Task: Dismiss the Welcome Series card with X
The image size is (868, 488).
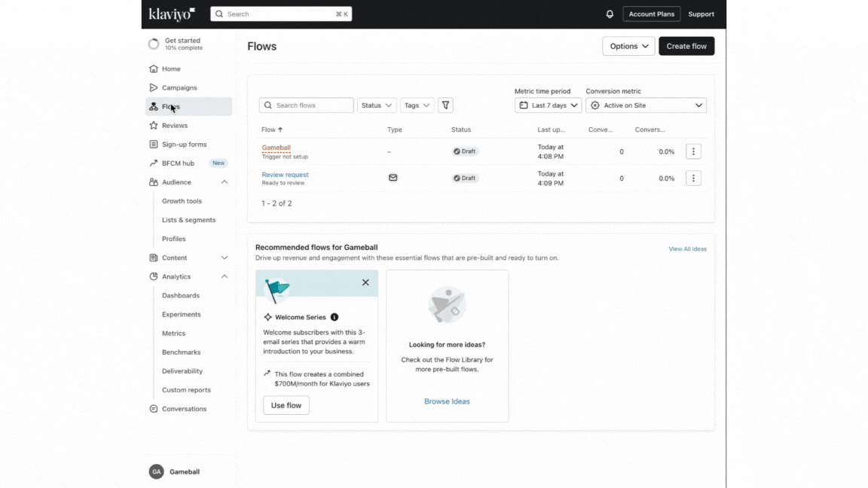Action: tap(365, 282)
